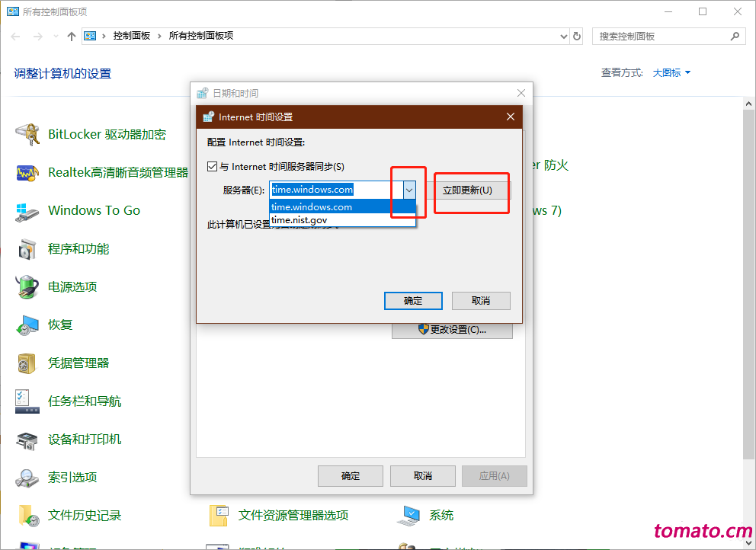Click the forward navigation arrow

[38, 36]
